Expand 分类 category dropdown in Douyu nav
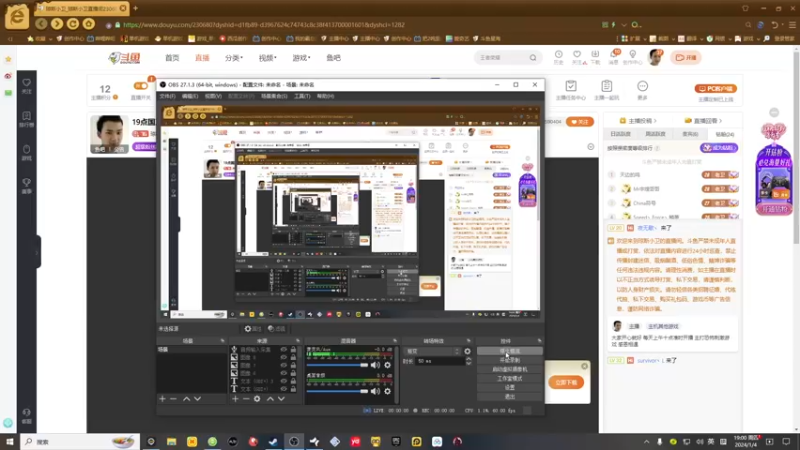The width and height of the screenshot is (800, 450). (234, 58)
